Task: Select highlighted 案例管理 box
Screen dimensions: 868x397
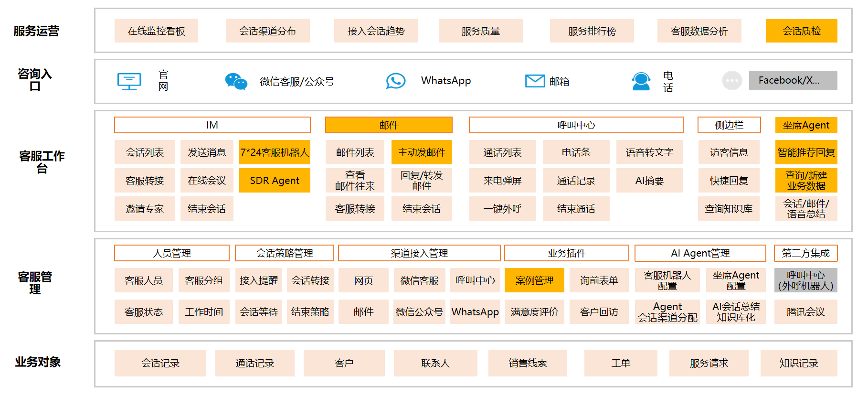Action: (x=534, y=280)
